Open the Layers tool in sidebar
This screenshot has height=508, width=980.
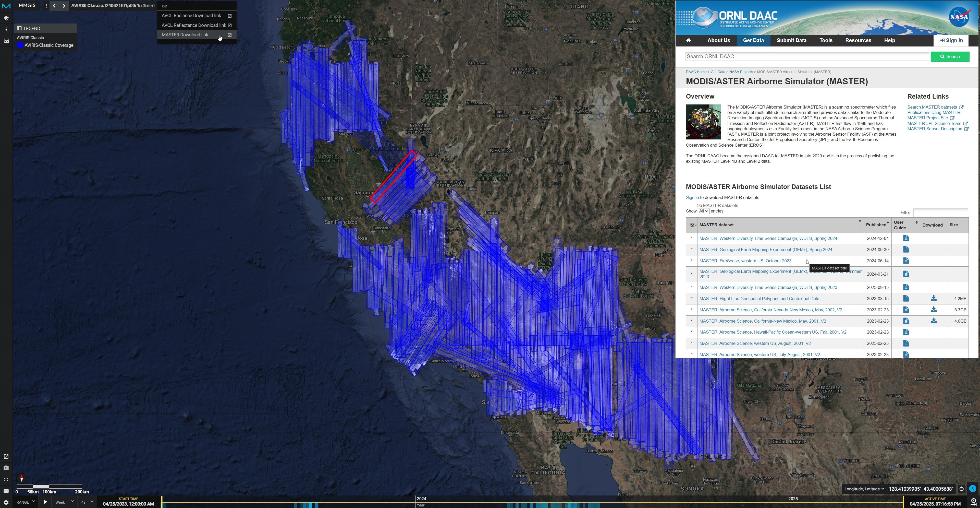pos(6,18)
